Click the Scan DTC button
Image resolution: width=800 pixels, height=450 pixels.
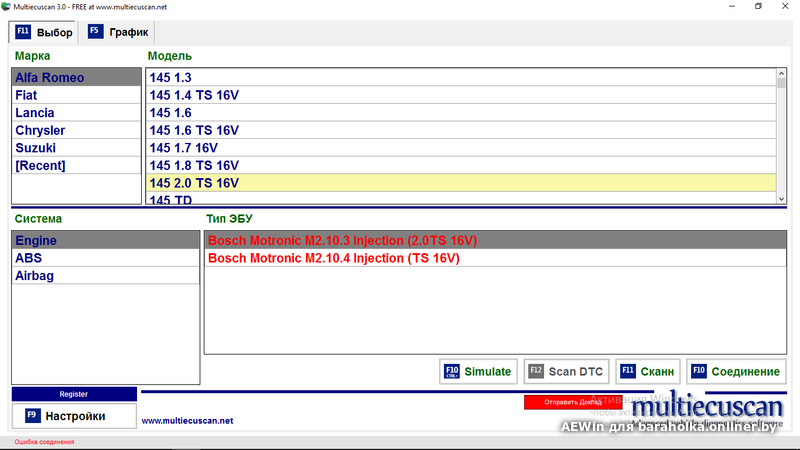tap(566, 371)
